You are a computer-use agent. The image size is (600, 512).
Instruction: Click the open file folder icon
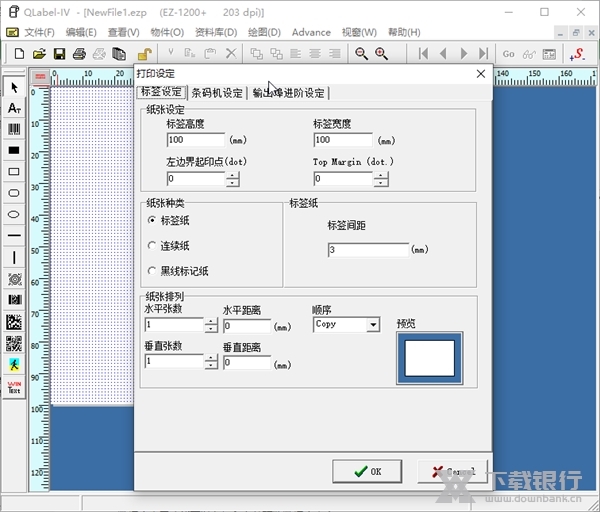[39, 53]
